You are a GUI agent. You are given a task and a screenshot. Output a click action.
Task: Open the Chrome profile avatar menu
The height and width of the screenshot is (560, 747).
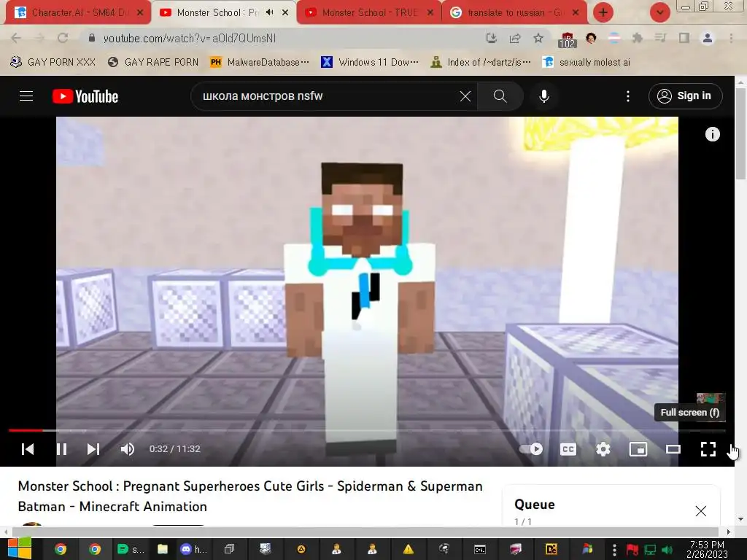coord(708,38)
